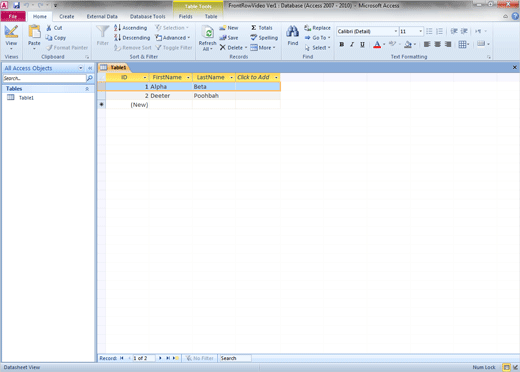Click Toggle Filter
520x372 pixels.
(x=174, y=48)
